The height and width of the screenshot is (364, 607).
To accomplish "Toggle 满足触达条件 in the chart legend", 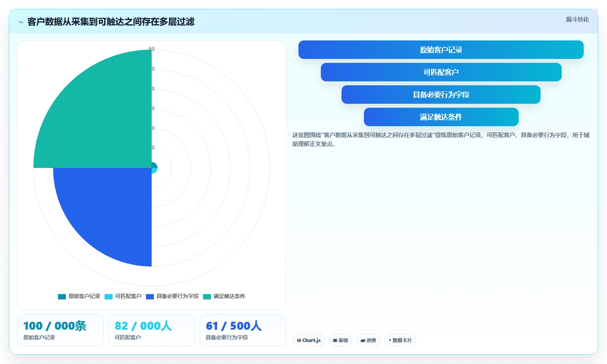I will tap(224, 296).
